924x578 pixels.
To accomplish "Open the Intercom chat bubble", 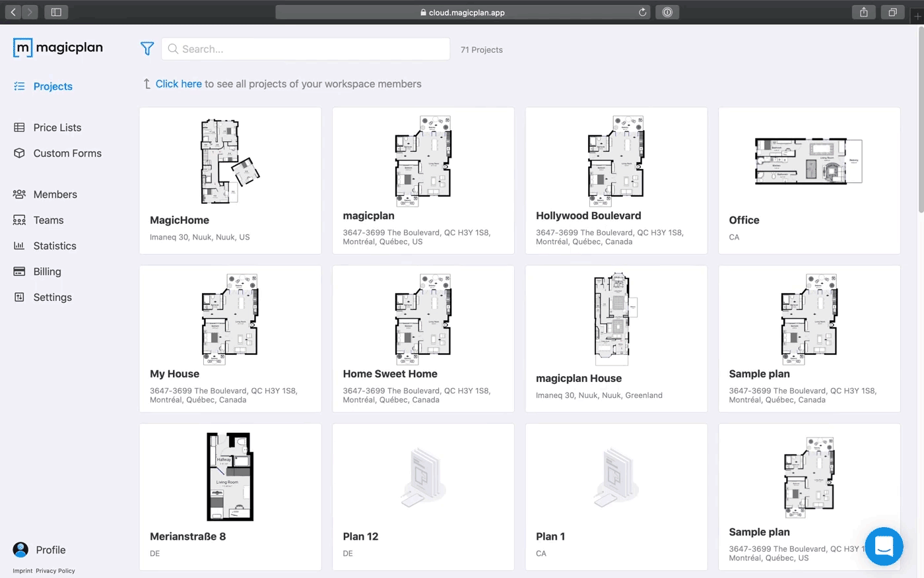I will [884, 546].
